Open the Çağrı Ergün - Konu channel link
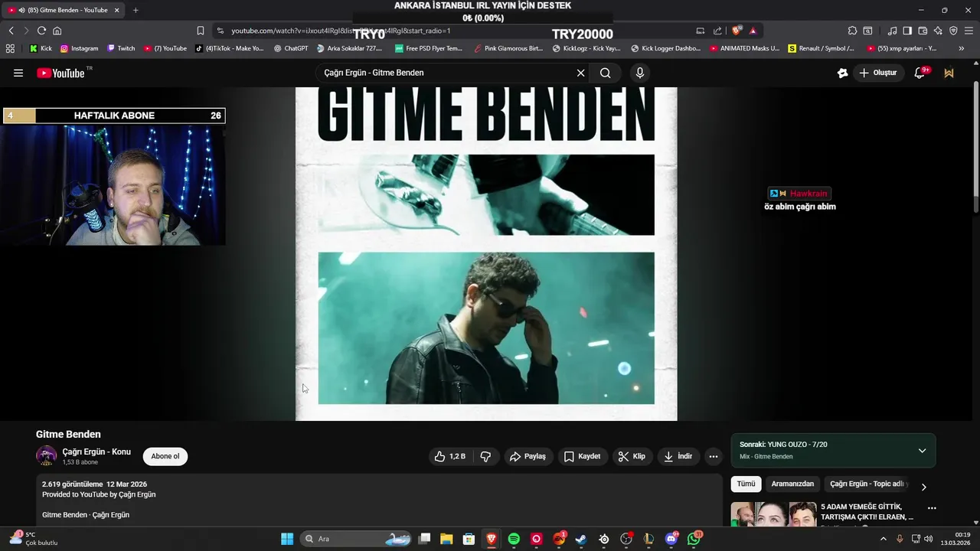This screenshot has height=551, width=980. click(96, 452)
